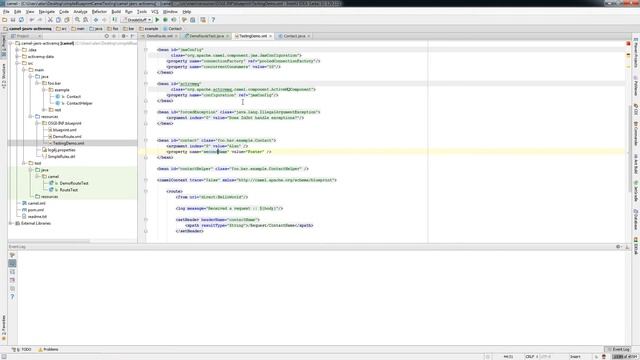The height and width of the screenshot is (360, 640).
Task: Click the Undo arrow icon in toolbar
Action: 31,20
